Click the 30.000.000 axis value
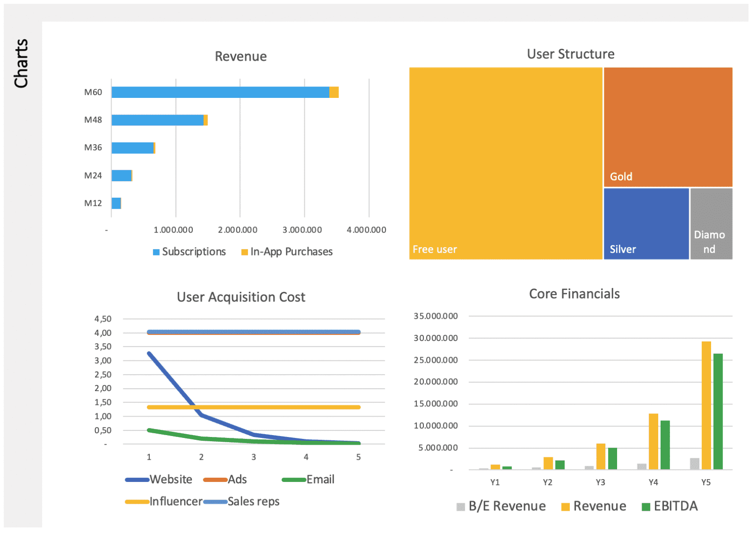The height and width of the screenshot is (533, 756). pos(436,338)
